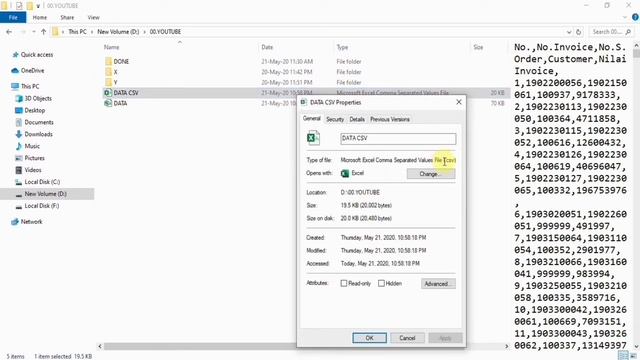
Task: Select the X folder
Action: pos(116,72)
